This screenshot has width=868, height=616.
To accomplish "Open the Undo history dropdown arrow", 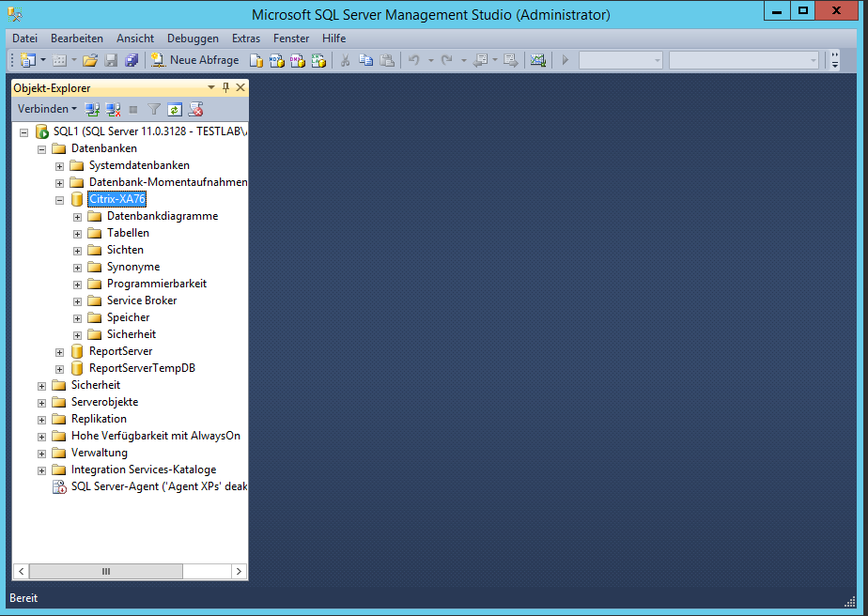I will coord(430,60).
